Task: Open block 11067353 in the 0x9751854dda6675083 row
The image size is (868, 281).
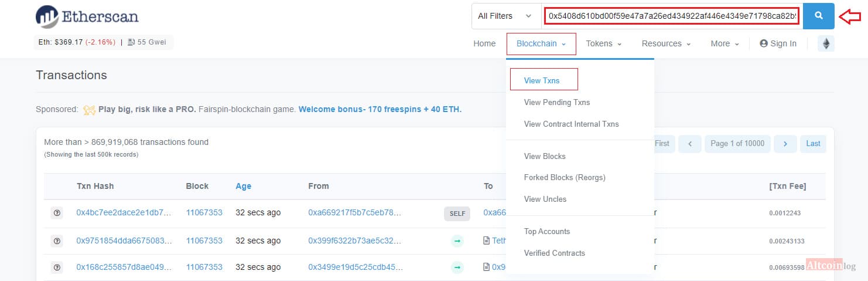Action: (x=204, y=240)
